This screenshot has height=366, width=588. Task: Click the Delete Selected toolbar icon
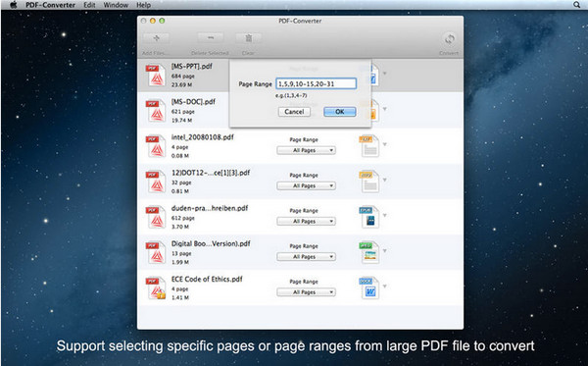tap(211, 38)
